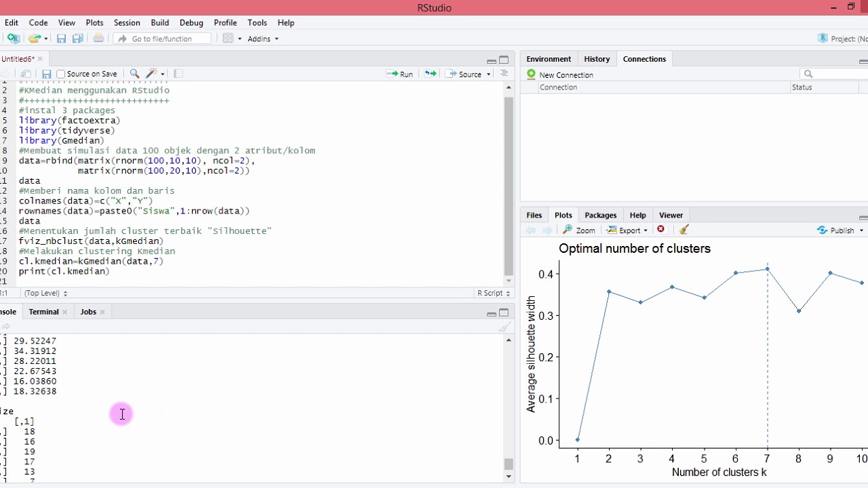Switch to the Packages tab
This screenshot has width=868, height=488.
tap(600, 215)
